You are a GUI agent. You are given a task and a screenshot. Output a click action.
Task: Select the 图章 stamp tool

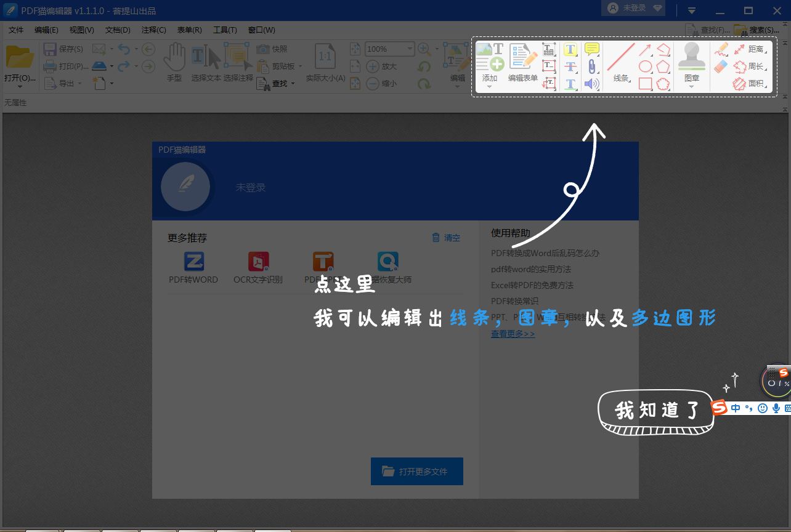[x=691, y=58]
